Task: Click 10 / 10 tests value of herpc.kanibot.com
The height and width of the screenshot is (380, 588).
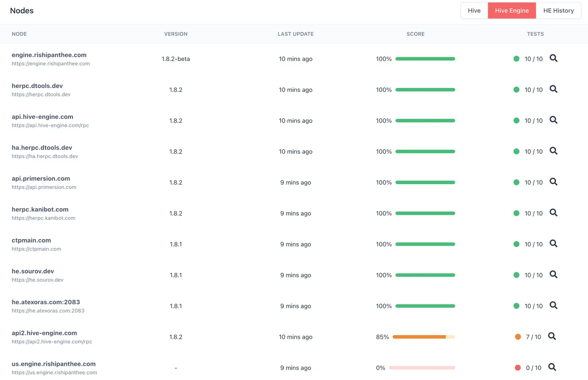Action: click(x=534, y=213)
